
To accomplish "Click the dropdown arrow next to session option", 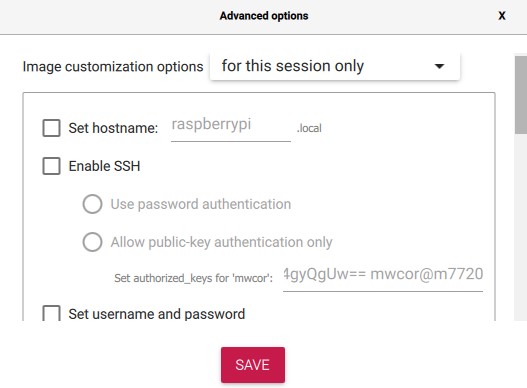I will pyautogui.click(x=439, y=66).
